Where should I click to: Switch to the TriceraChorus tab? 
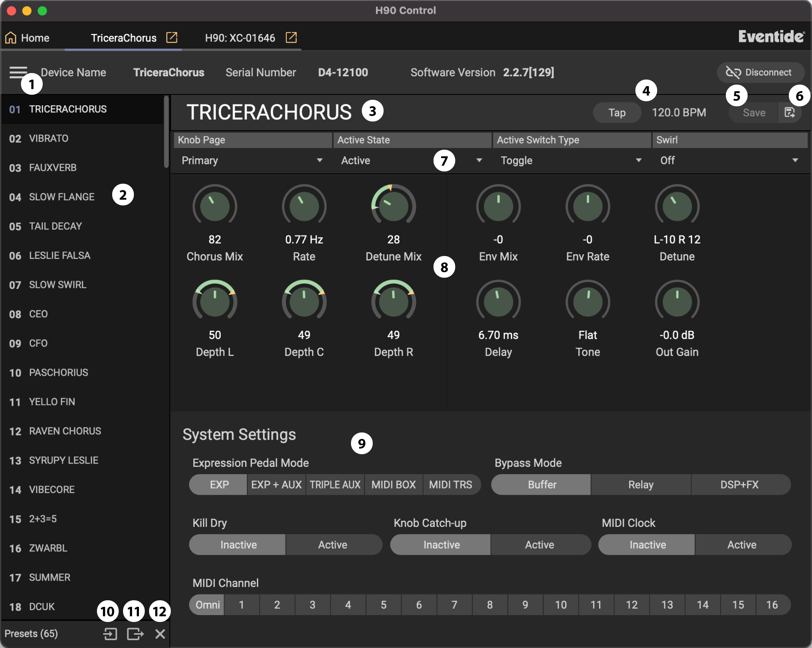pyautogui.click(x=123, y=38)
